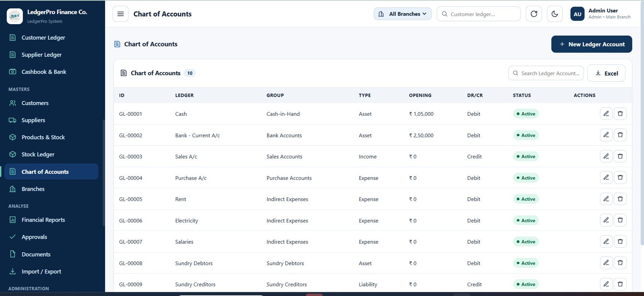The width and height of the screenshot is (644, 296).
Task: Delete the Sundry Debtors ledger row
Action: (620, 263)
